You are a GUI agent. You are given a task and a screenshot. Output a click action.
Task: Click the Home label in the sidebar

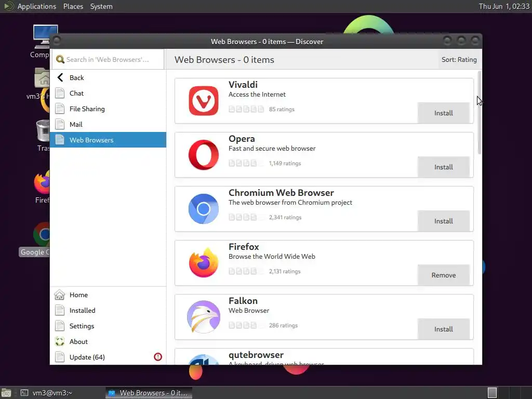(x=78, y=295)
